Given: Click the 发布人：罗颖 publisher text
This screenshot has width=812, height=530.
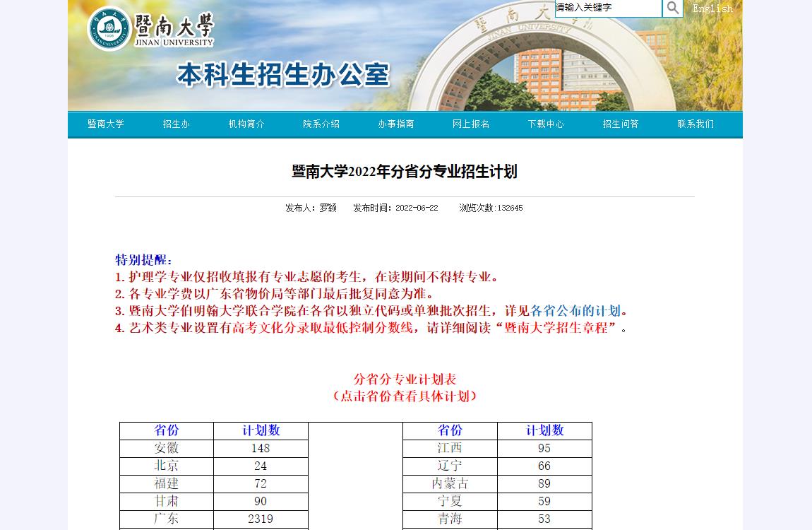Looking at the screenshot, I should 311,208.
